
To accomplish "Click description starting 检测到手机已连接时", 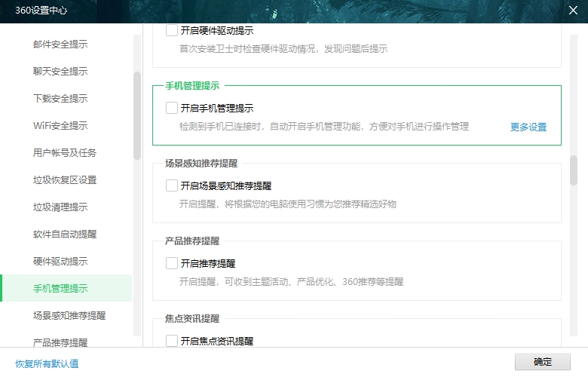I will (x=324, y=127).
